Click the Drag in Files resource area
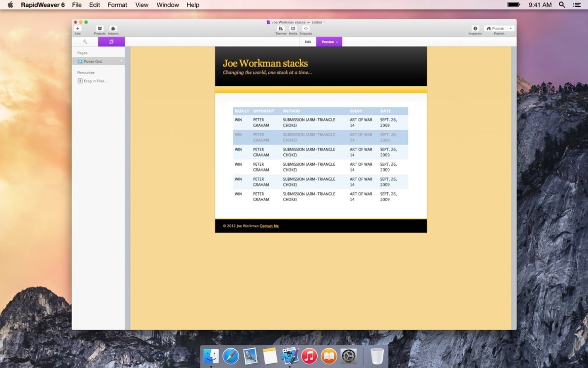 pyautogui.click(x=93, y=80)
